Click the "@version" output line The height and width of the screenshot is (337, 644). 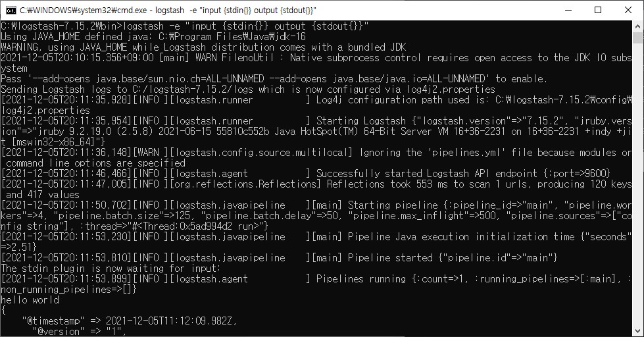coord(79,331)
